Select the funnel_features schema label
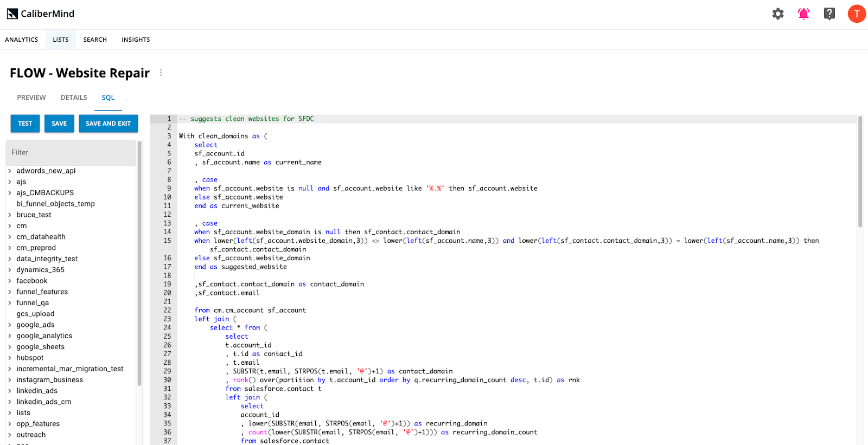The height and width of the screenshot is (445, 868). pos(42,292)
